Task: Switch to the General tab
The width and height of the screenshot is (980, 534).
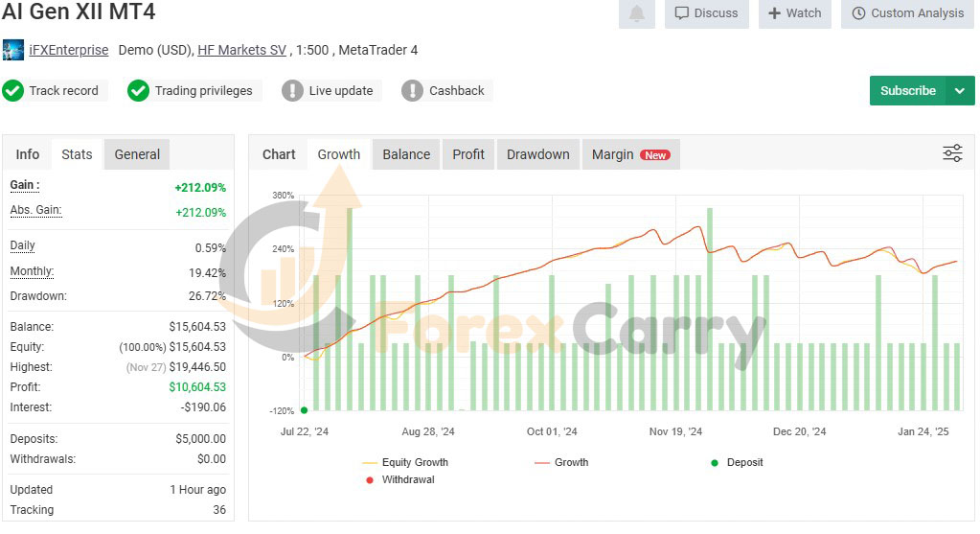Action: tap(137, 154)
